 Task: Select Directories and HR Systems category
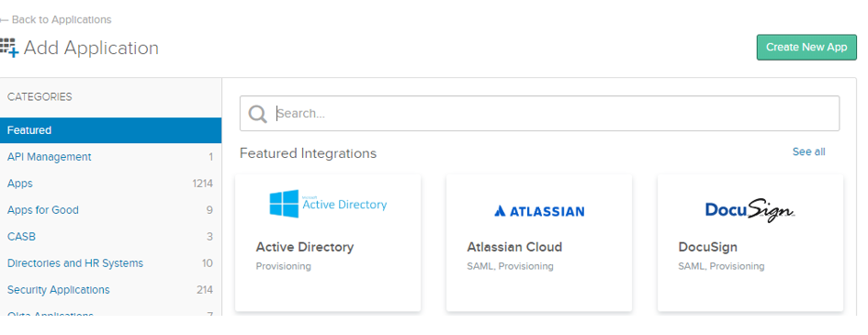pyautogui.click(x=75, y=263)
